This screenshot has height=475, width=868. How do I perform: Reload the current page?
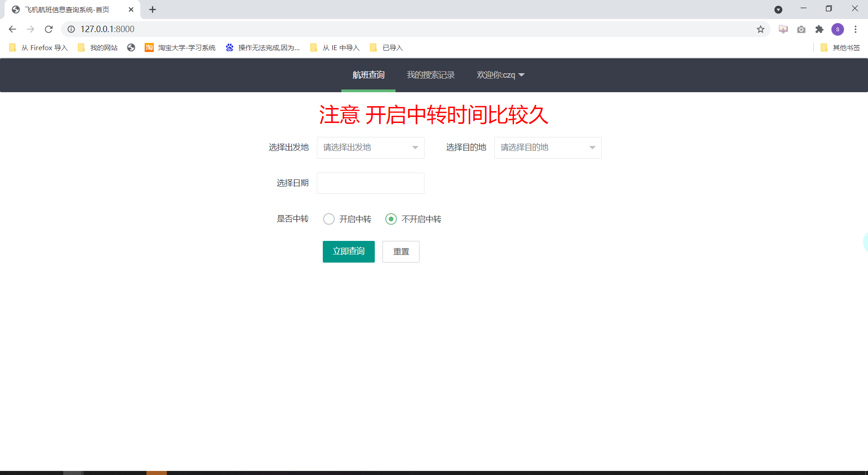point(49,29)
